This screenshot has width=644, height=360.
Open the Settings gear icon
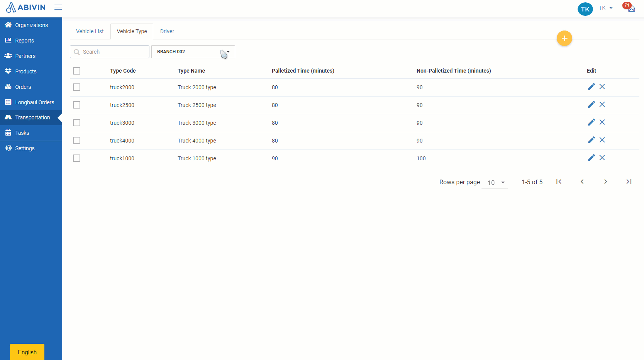click(8, 148)
